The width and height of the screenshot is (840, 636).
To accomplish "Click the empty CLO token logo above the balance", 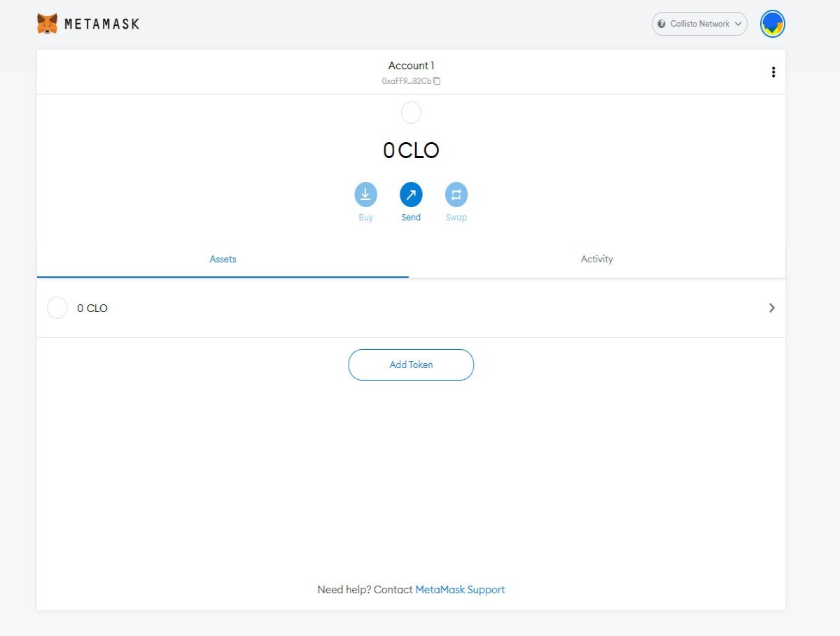I will point(411,113).
